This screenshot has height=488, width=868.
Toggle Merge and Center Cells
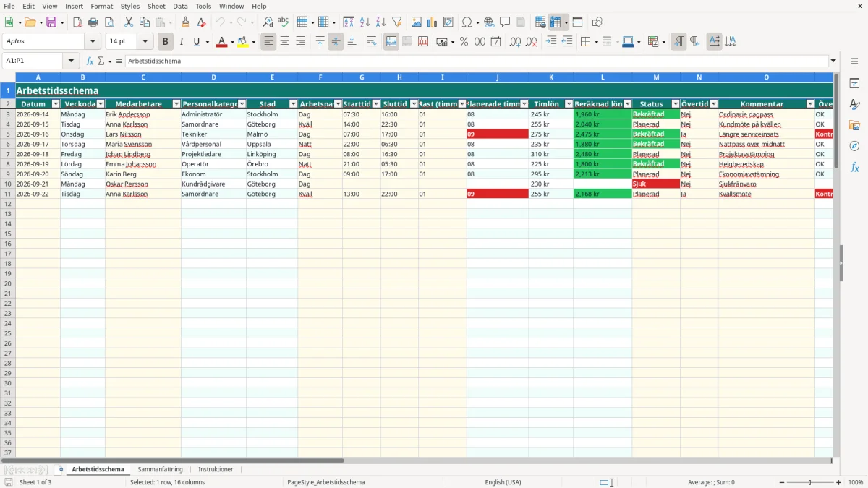coord(391,42)
